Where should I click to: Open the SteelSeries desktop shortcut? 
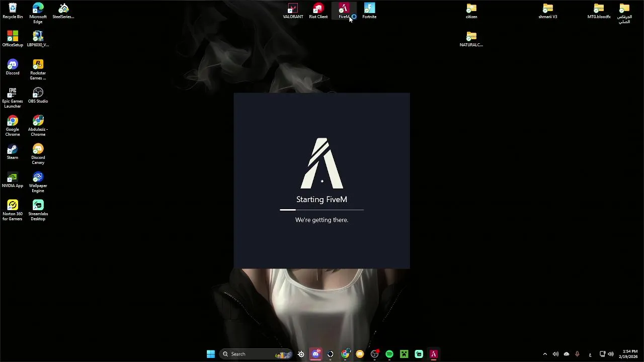63,11
